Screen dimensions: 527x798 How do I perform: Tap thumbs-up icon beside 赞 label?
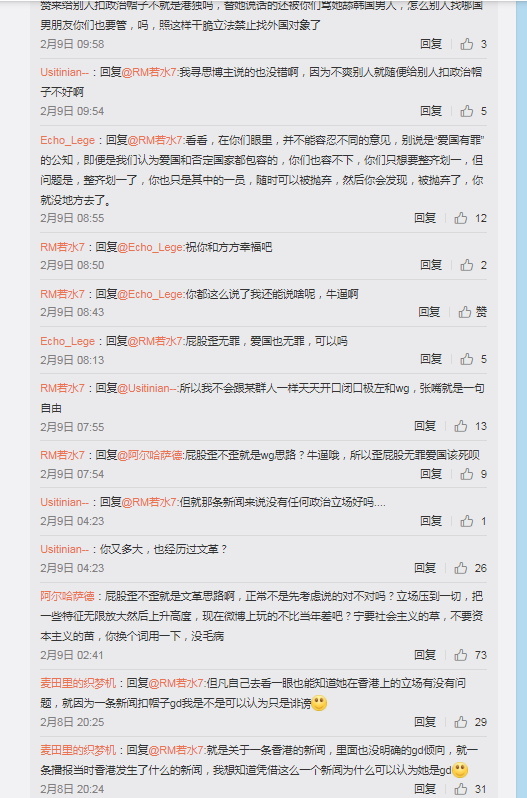464,312
